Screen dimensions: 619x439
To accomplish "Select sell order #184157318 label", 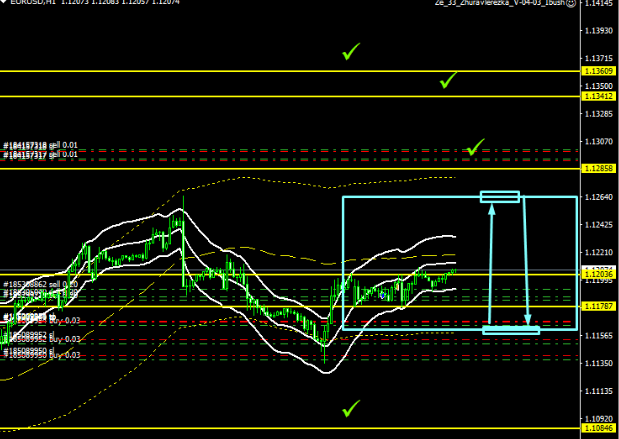I will (x=40, y=146).
